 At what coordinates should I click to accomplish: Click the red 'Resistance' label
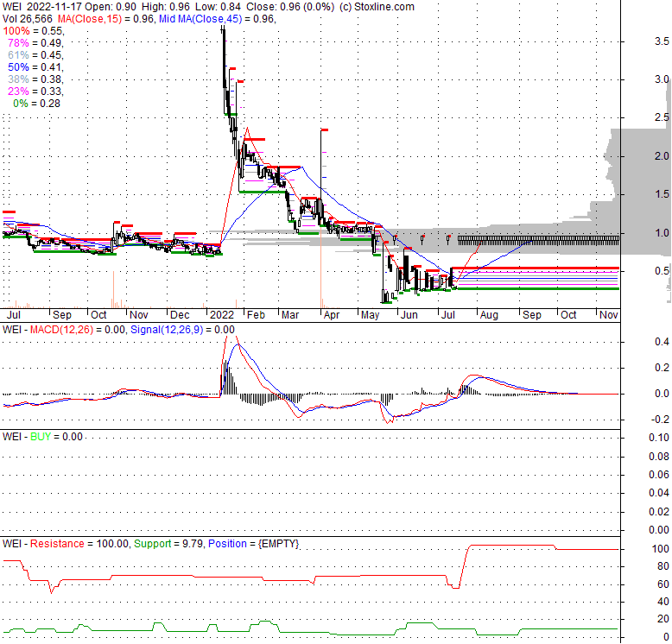coord(57,544)
